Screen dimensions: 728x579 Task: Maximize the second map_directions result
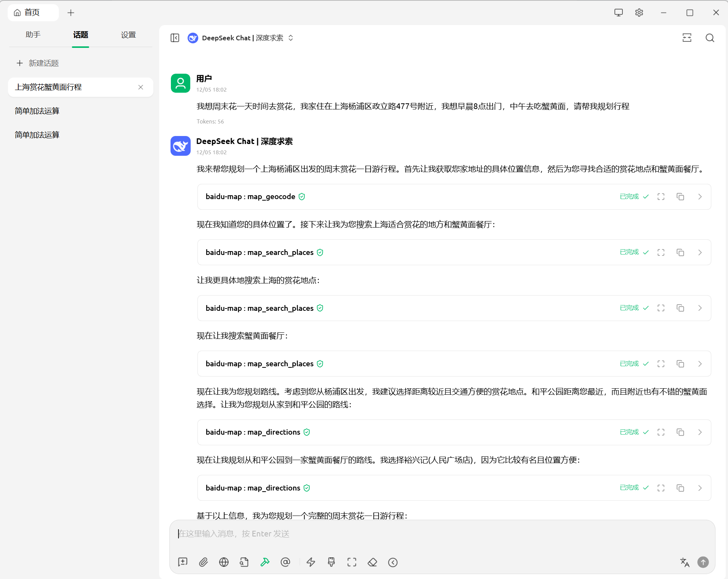click(661, 488)
